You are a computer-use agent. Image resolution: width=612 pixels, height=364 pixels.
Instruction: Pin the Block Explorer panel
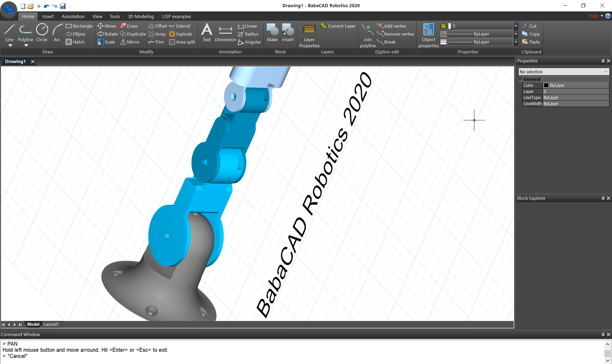(x=603, y=198)
